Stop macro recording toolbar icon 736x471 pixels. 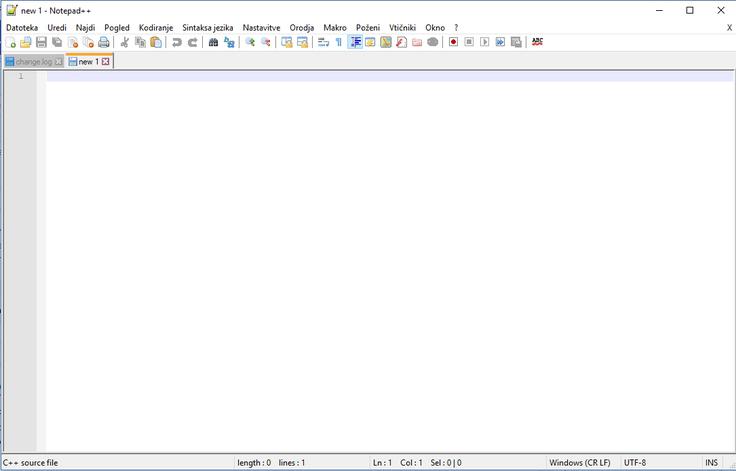[468, 42]
